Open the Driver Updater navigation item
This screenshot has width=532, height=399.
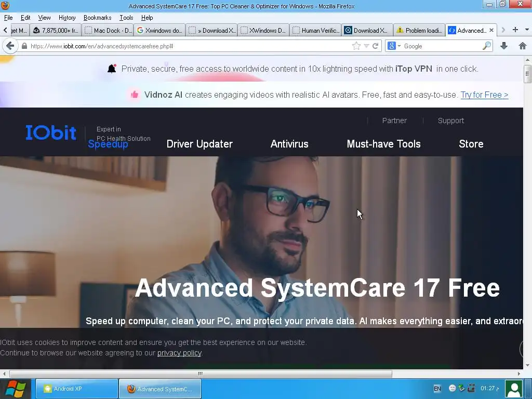(x=199, y=144)
